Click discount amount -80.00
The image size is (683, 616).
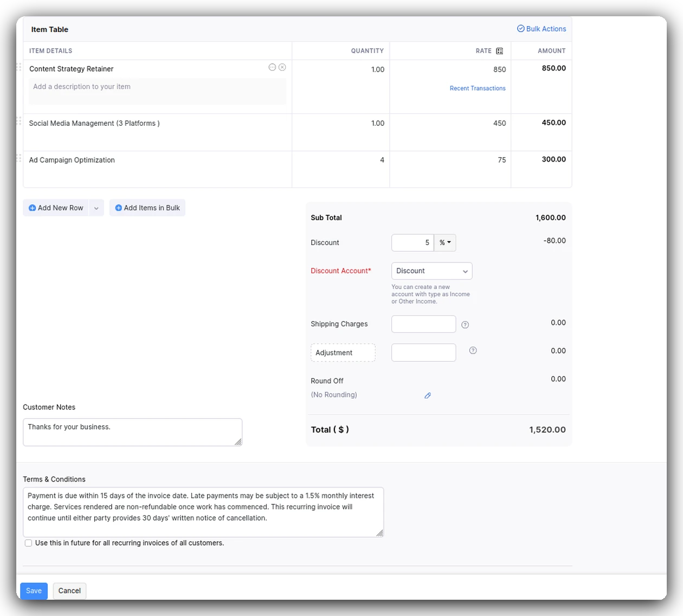click(x=555, y=241)
